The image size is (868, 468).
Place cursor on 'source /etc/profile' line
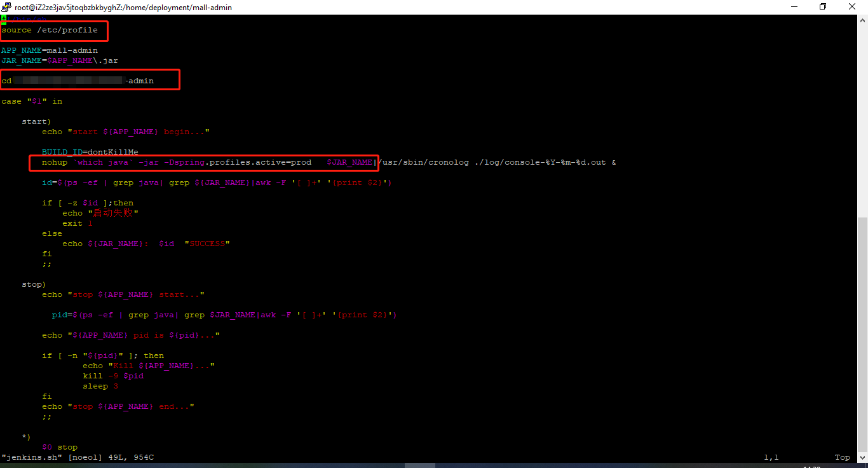[50, 30]
